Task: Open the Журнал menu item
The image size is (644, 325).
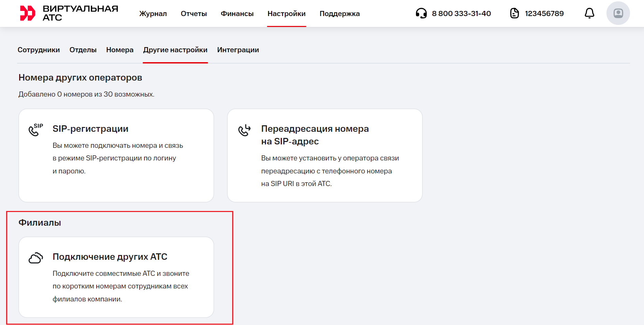Action: (153, 14)
